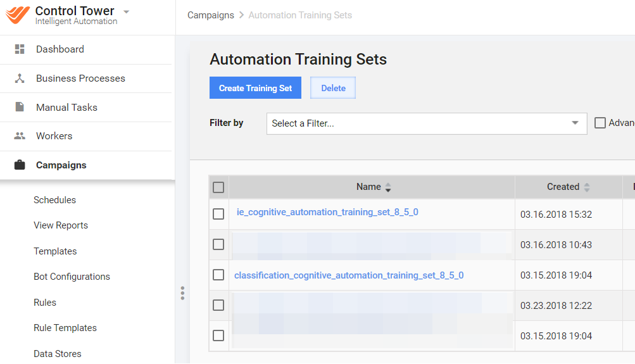
Task: Click the Create Training Set button
Action: 255,88
